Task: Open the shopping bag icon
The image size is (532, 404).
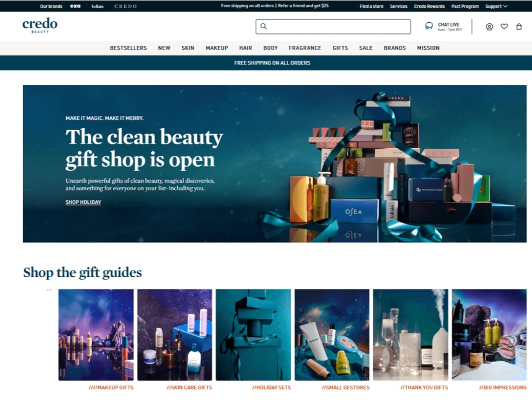Action: point(519,27)
